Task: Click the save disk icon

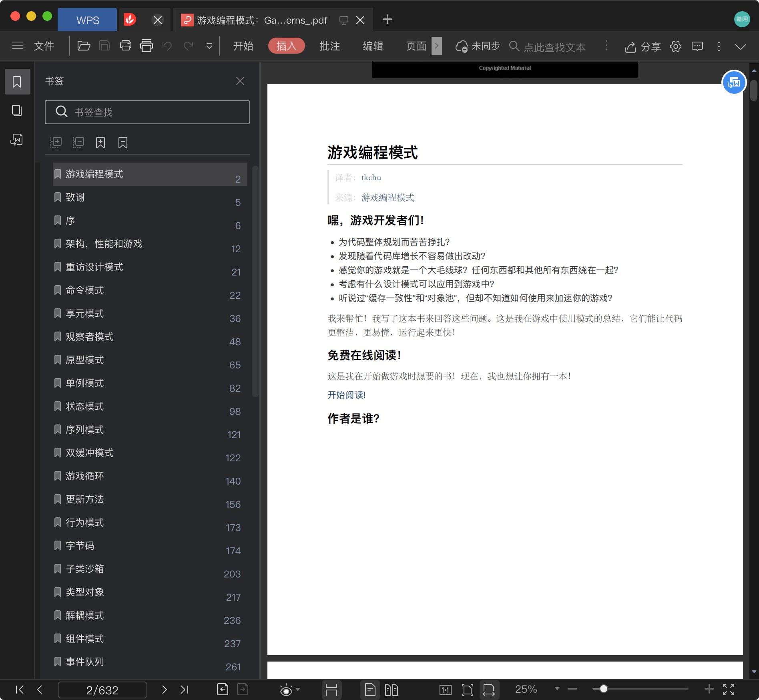Action: point(104,46)
